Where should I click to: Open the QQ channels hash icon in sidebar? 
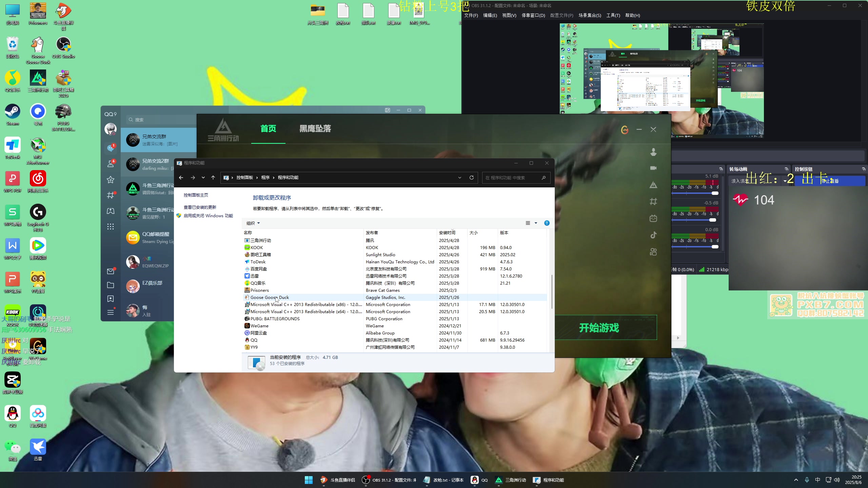coord(111,195)
